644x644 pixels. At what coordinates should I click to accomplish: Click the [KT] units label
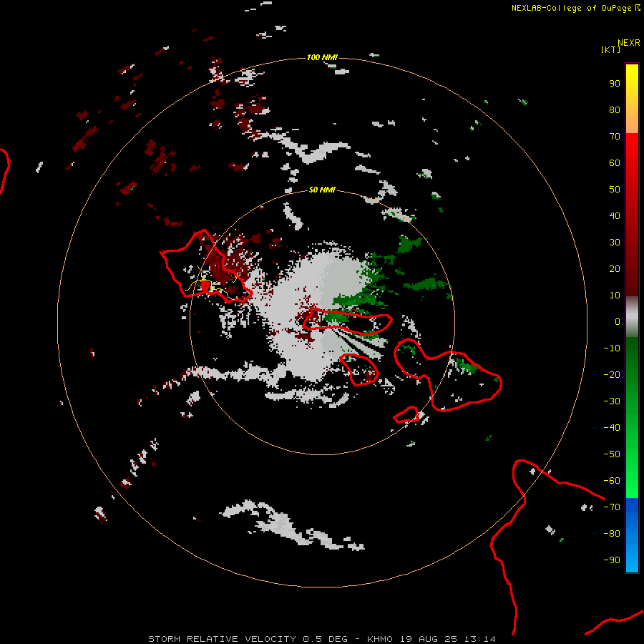(x=610, y=49)
